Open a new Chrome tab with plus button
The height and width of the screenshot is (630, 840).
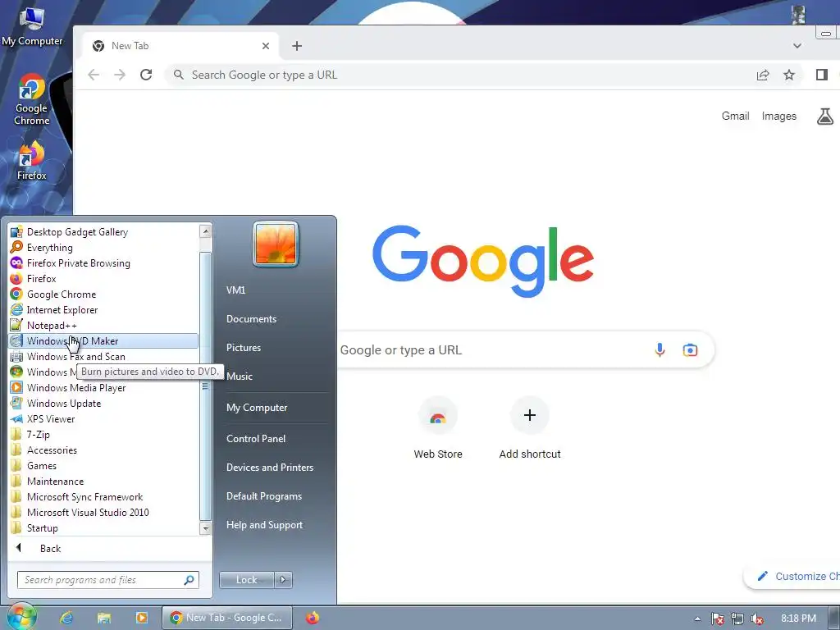click(297, 46)
